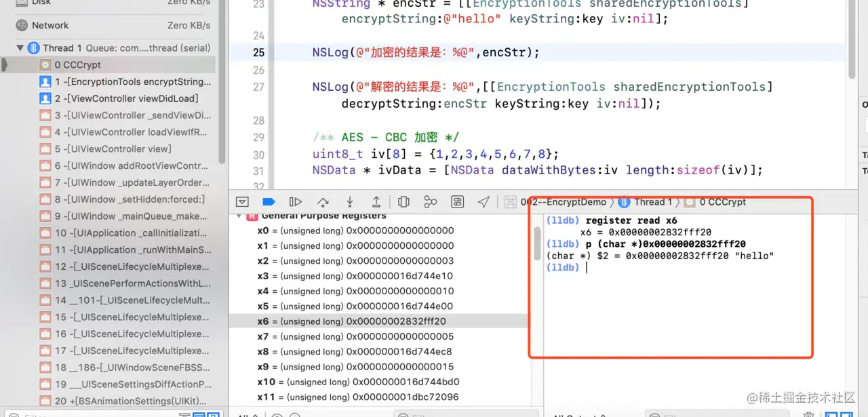
Task: Click the debug navigator vertical scrollbar
Action: click(x=222, y=81)
